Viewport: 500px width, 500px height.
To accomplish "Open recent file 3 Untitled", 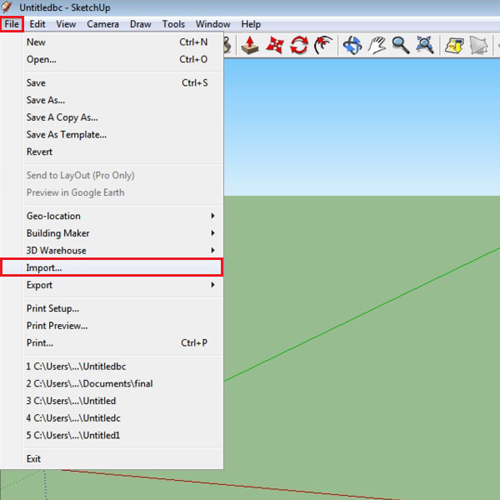I will (x=112, y=401).
